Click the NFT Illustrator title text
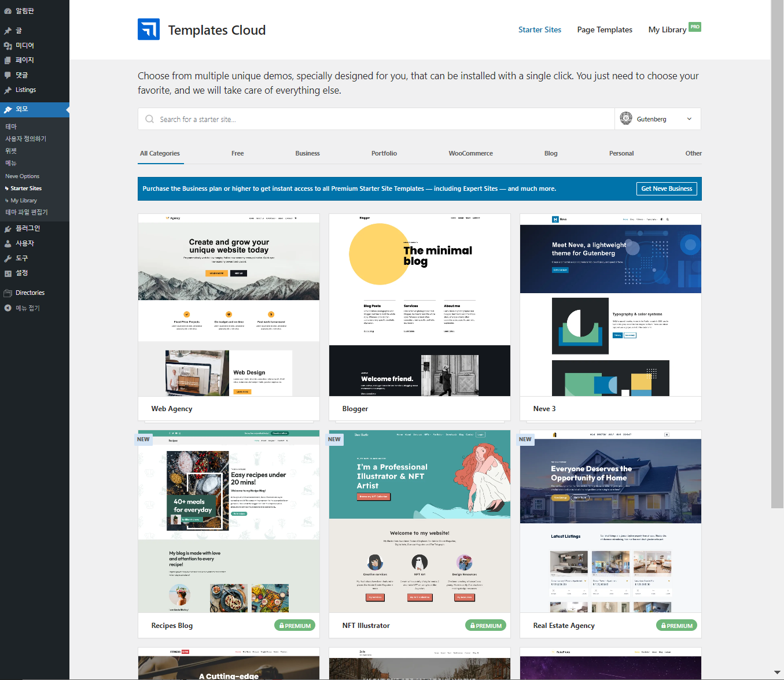This screenshot has width=784, height=680. click(x=366, y=626)
